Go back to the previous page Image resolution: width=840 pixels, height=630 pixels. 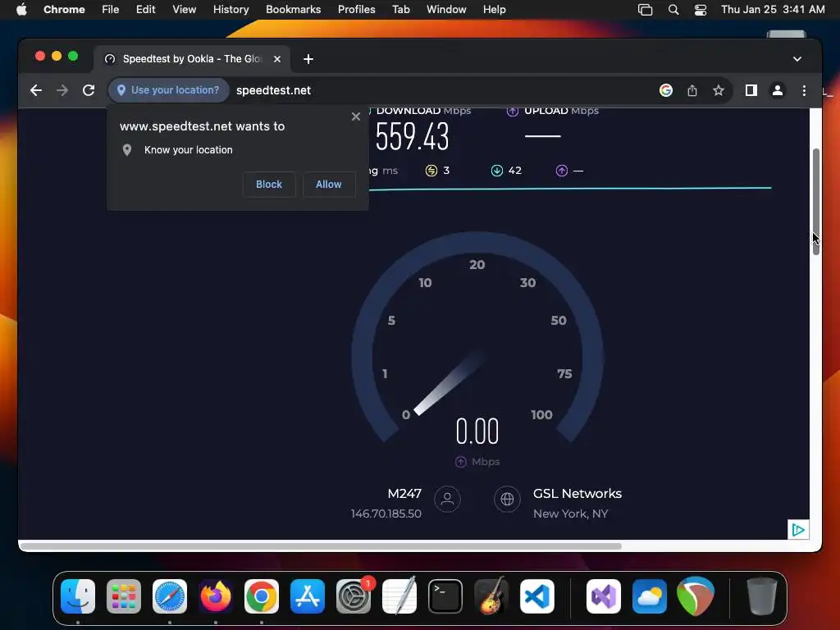point(36,90)
